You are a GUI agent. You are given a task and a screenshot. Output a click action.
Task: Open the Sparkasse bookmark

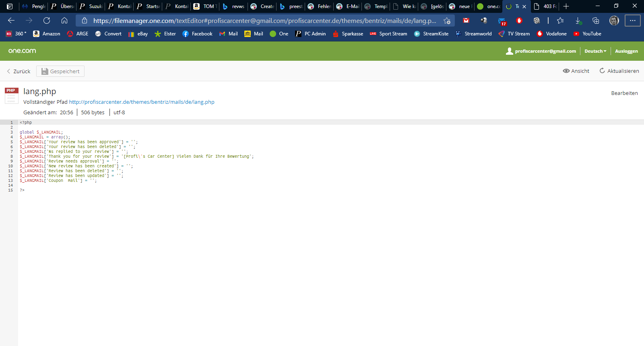coord(348,34)
